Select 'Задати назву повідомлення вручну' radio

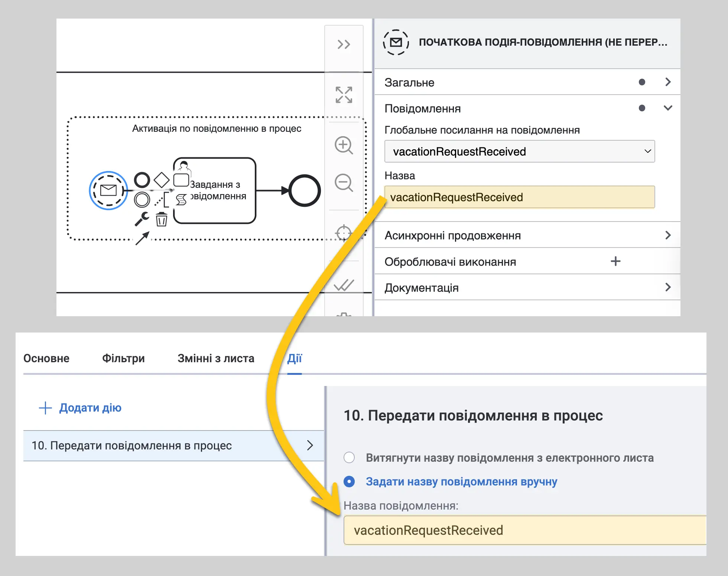click(349, 481)
